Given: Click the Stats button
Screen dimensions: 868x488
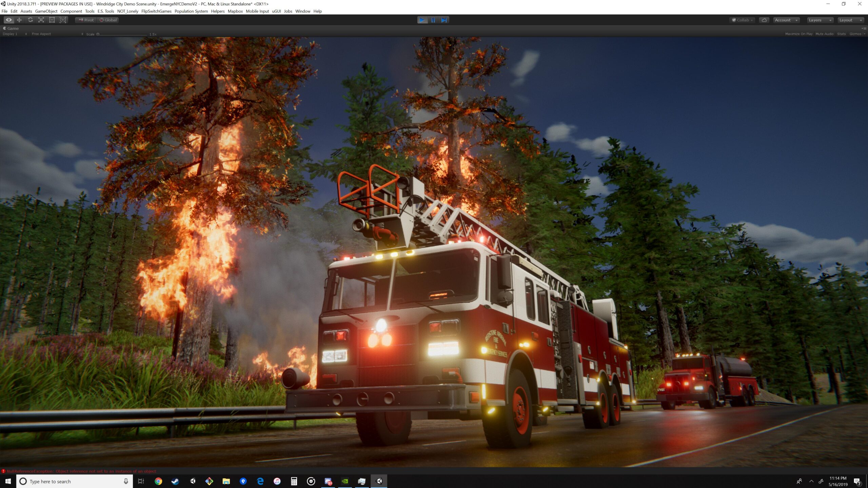Looking at the screenshot, I should coord(841,34).
